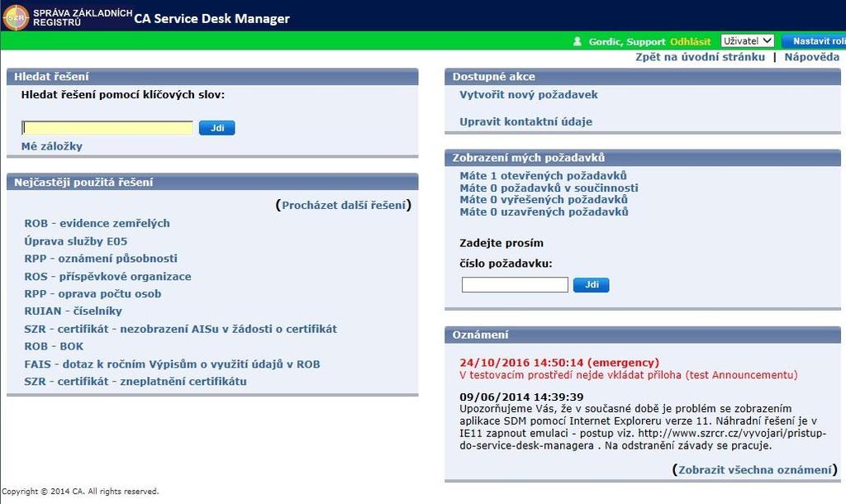Screen dimensions: 846x504
Task: View Máte 0 vyřešených požadavků
Action: 544,200
